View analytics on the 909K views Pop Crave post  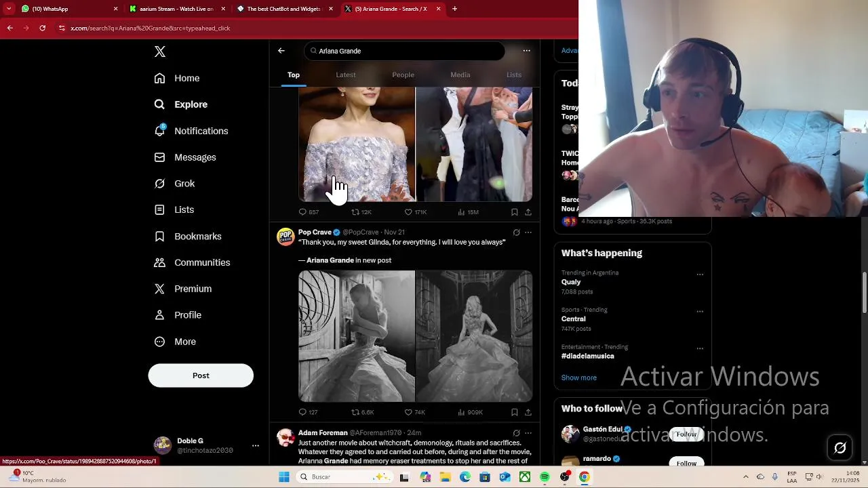(x=470, y=412)
